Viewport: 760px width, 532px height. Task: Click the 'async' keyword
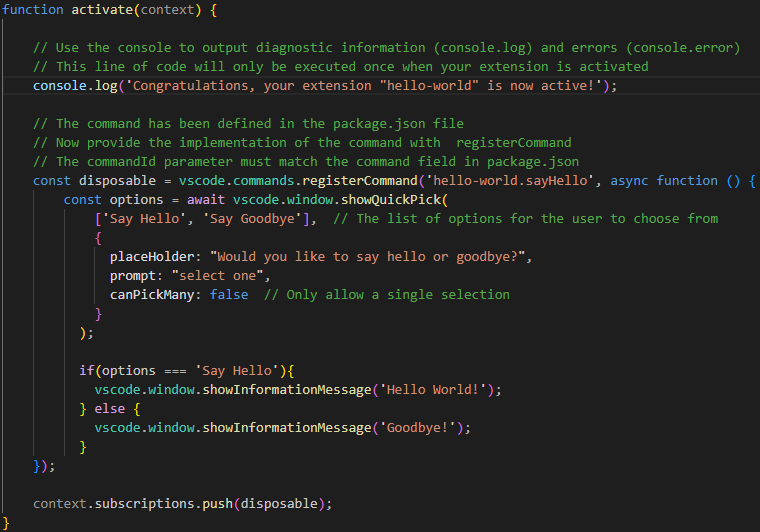tap(629, 181)
